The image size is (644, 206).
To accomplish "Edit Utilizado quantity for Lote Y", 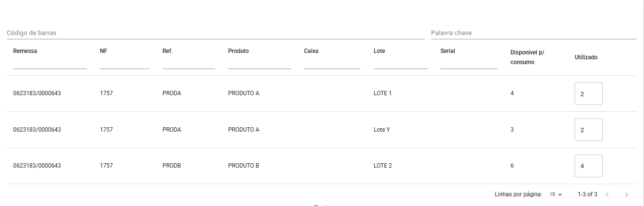I will click(589, 130).
